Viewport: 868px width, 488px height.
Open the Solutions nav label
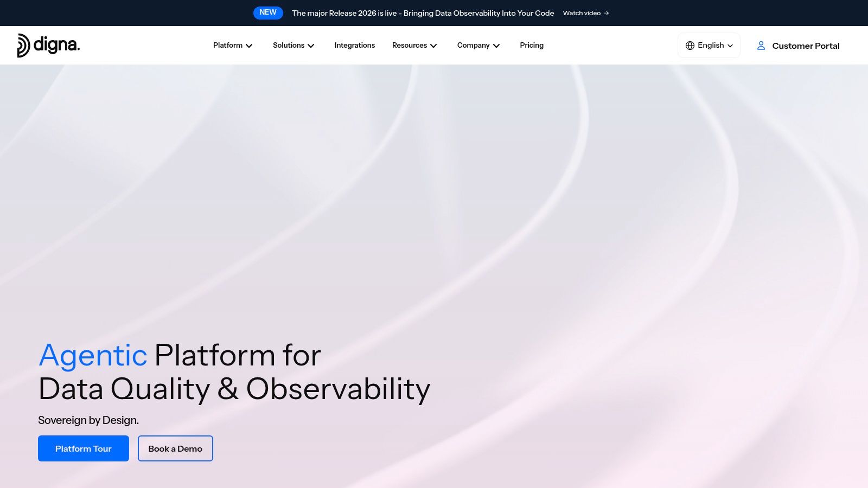tap(289, 46)
